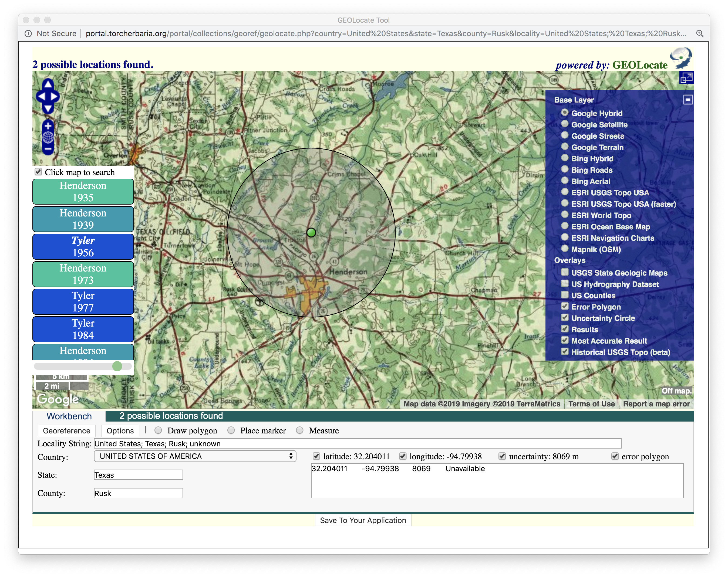Image resolution: width=728 pixels, height=577 pixels.
Task: Select Bing Hybrid base layer
Action: 565,158
